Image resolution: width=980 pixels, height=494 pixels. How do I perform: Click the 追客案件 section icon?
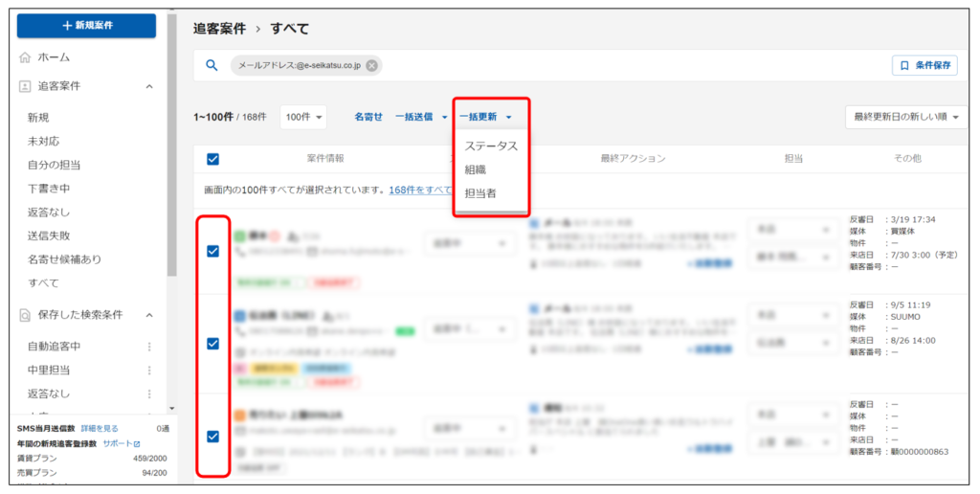click(x=25, y=86)
